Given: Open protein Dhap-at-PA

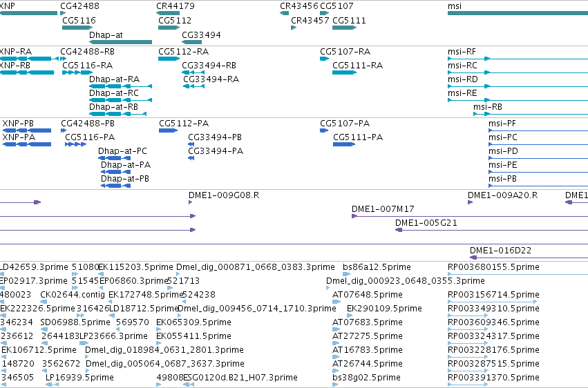Looking at the screenshot, I should 126,165.
